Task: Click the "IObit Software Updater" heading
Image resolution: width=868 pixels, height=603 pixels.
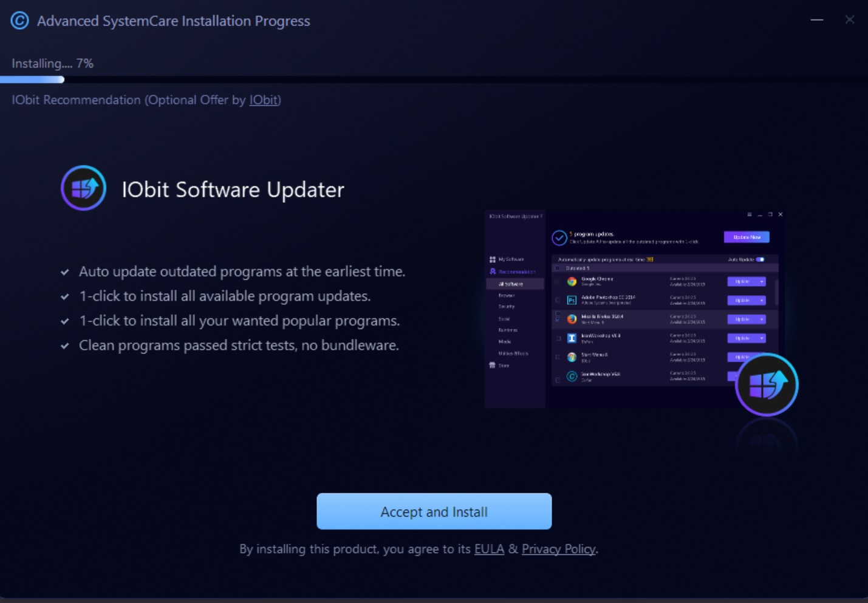Action: point(233,189)
